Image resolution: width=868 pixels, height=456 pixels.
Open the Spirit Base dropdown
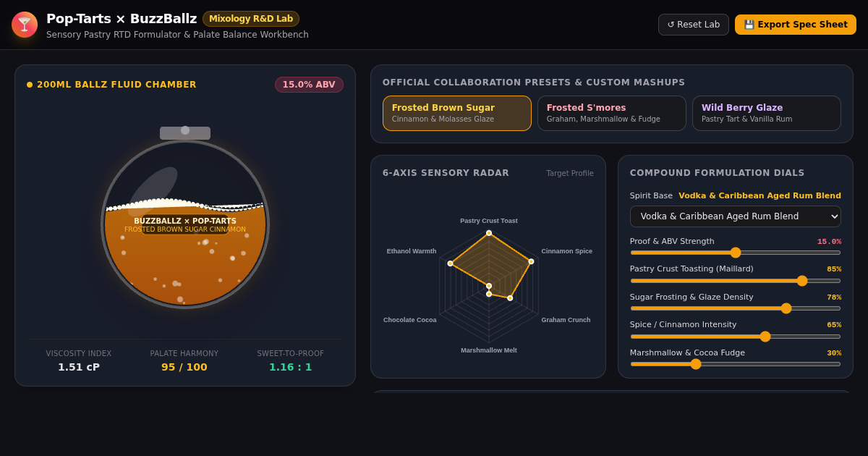point(736,216)
